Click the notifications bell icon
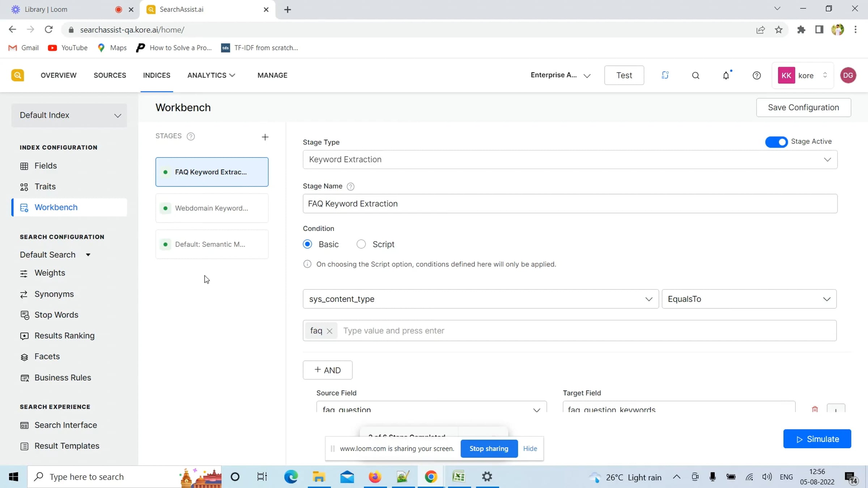This screenshot has height=488, width=868. pos(726,76)
